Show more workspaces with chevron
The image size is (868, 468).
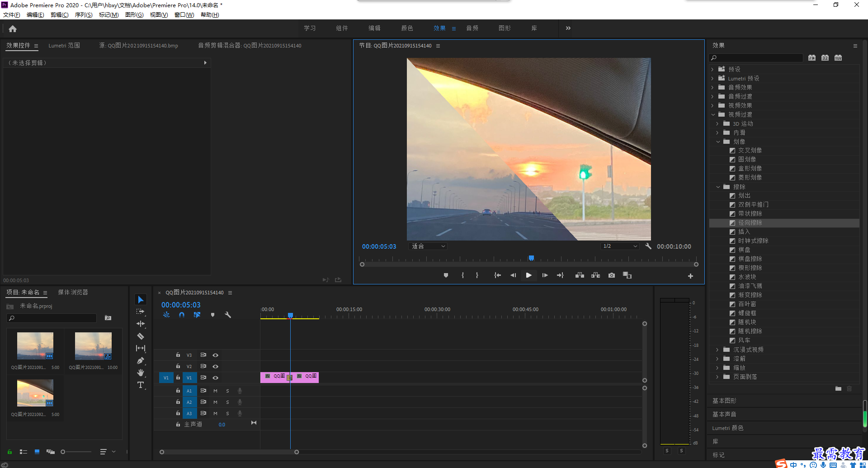[568, 28]
